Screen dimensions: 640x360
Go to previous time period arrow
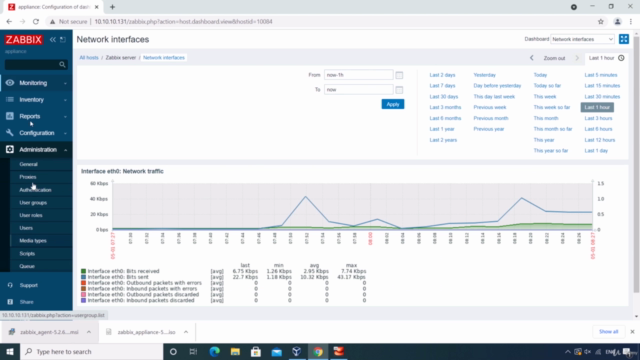[531, 58]
